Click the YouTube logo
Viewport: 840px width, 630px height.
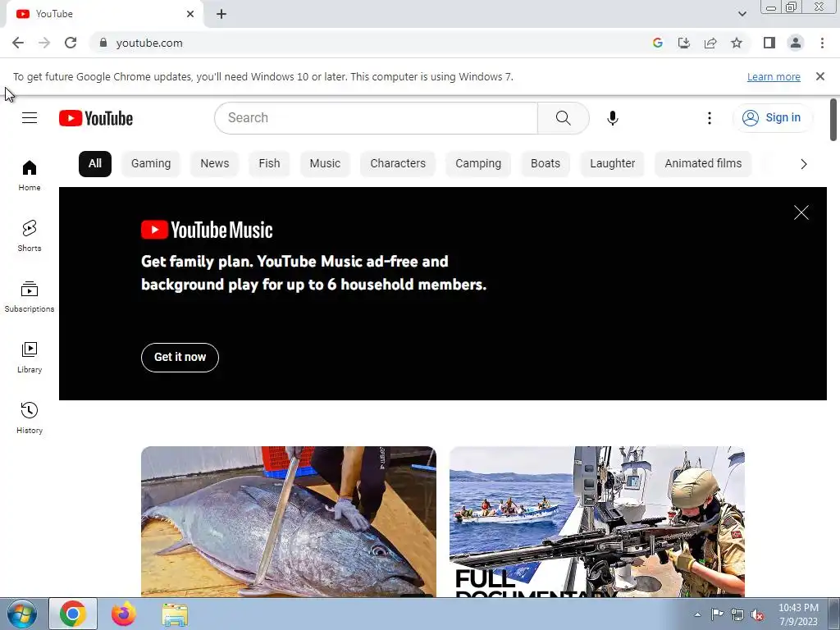tap(96, 118)
